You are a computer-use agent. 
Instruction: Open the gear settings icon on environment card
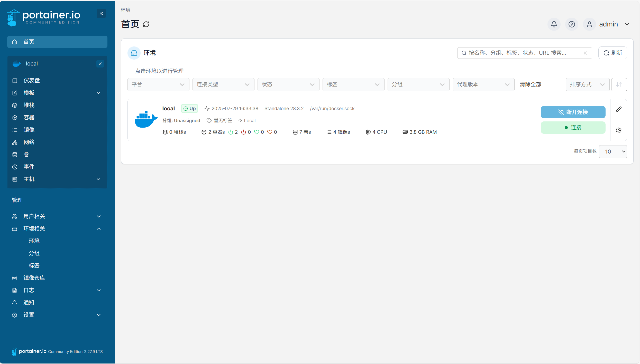click(619, 130)
